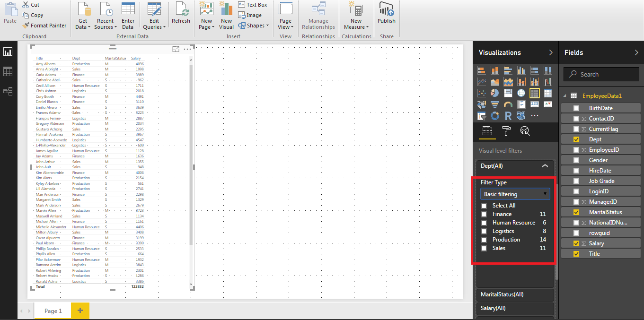Check the Finance filter checkbox
This screenshot has width=644, height=320.
[x=484, y=215]
